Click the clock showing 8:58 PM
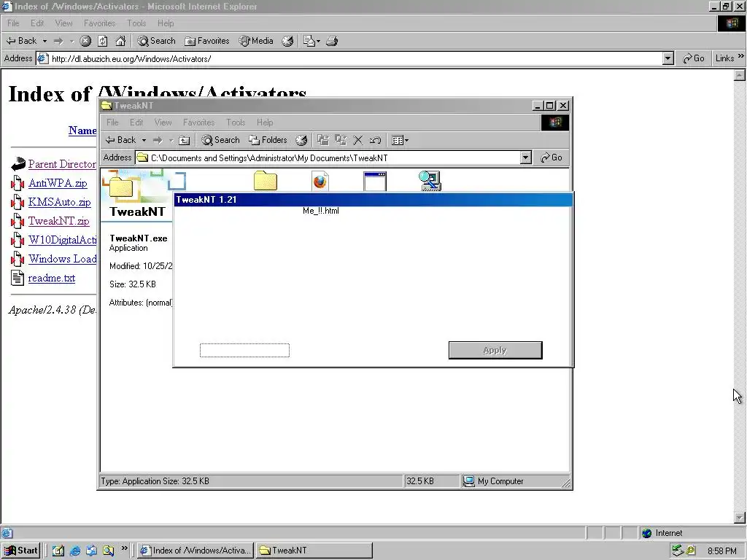747x560 pixels. 722,551
